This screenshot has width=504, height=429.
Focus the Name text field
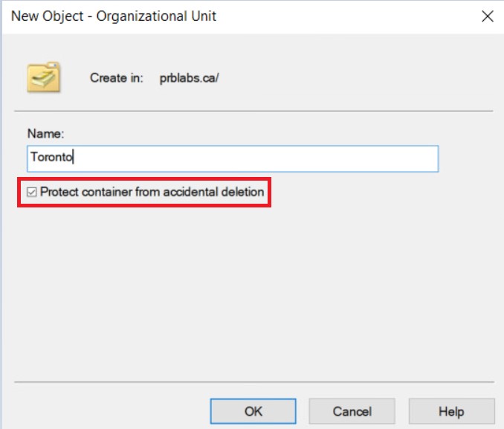coord(232,158)
